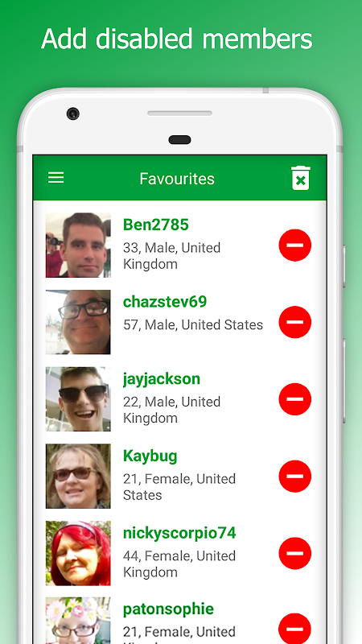
Task: Remove Kaybug from favourites
Action: [295, 476]
